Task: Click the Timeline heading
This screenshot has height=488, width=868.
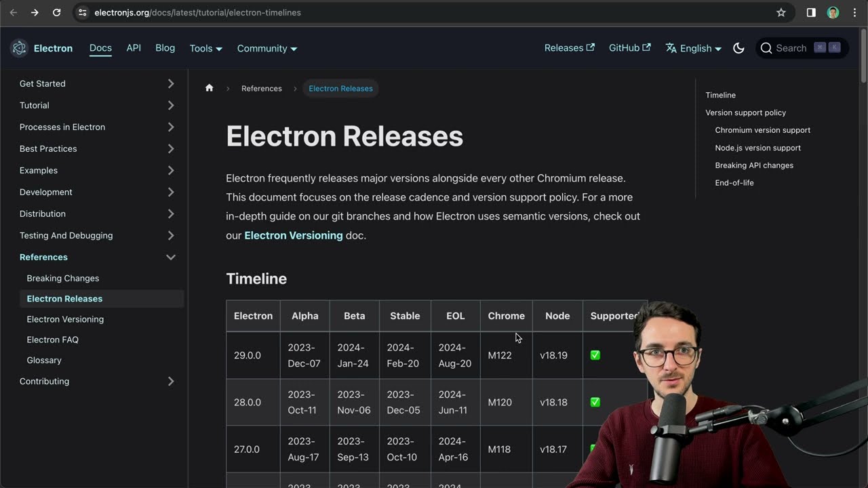Action: pyautogui.click(x=256, y=279)
